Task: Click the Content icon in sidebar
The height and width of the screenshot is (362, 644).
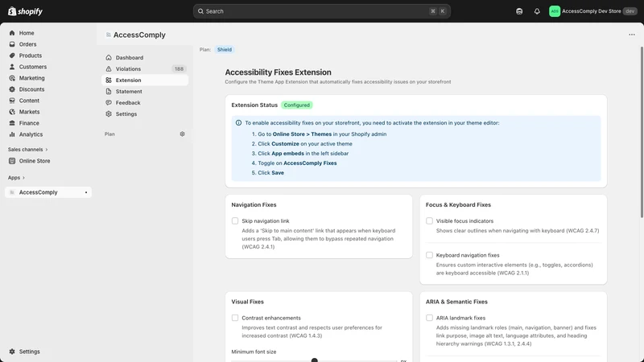Action: [12, 101]
